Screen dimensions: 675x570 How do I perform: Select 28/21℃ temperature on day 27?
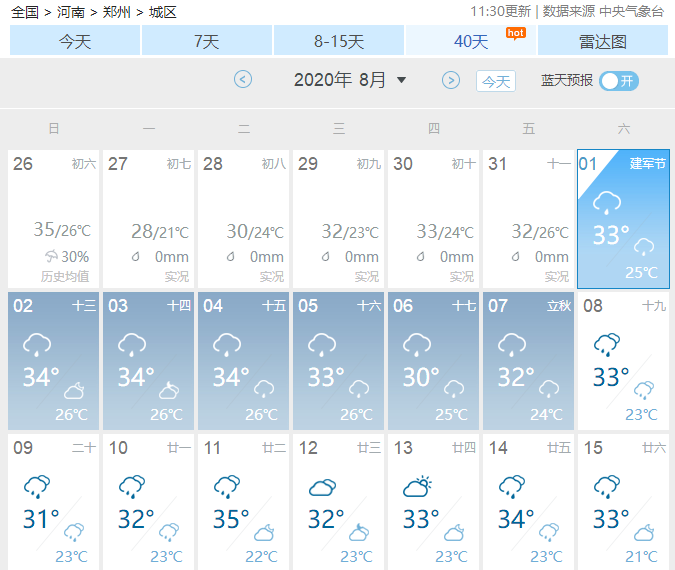(x=160, y=232)
